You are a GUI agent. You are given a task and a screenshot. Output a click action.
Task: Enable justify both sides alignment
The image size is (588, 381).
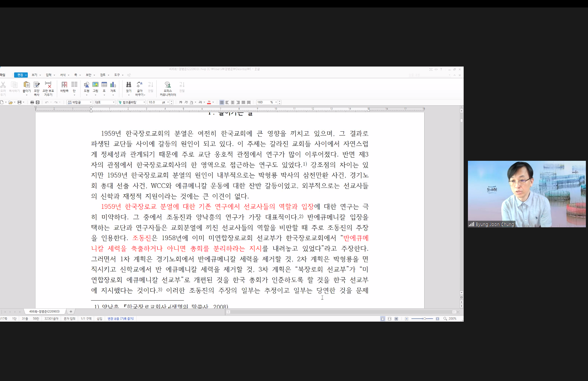(222, 102)
